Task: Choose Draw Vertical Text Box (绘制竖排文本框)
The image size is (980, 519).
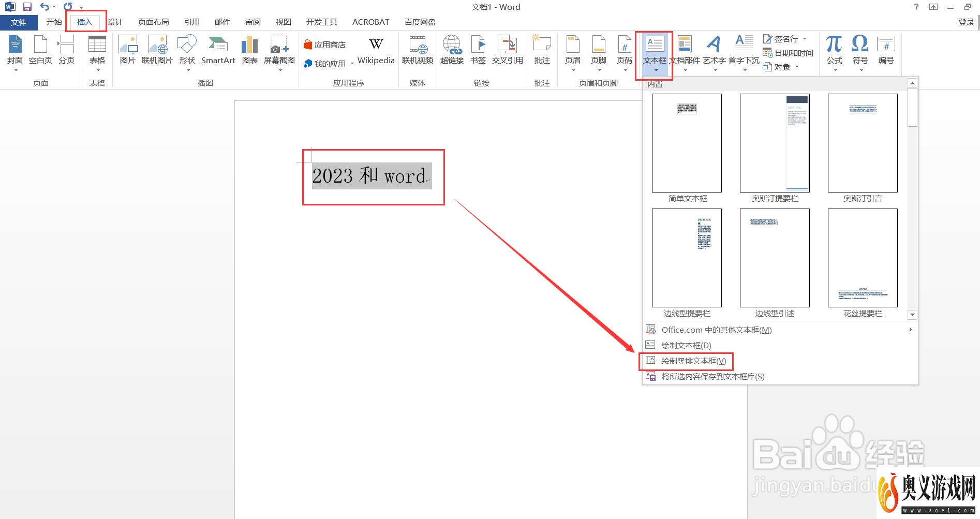Action: [x=779, y=361]
